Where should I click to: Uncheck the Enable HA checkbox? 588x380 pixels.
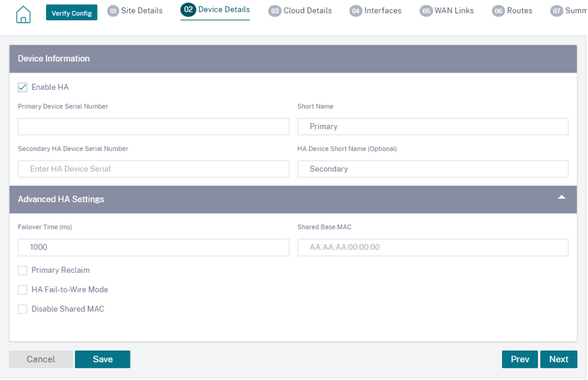point(22,88)
